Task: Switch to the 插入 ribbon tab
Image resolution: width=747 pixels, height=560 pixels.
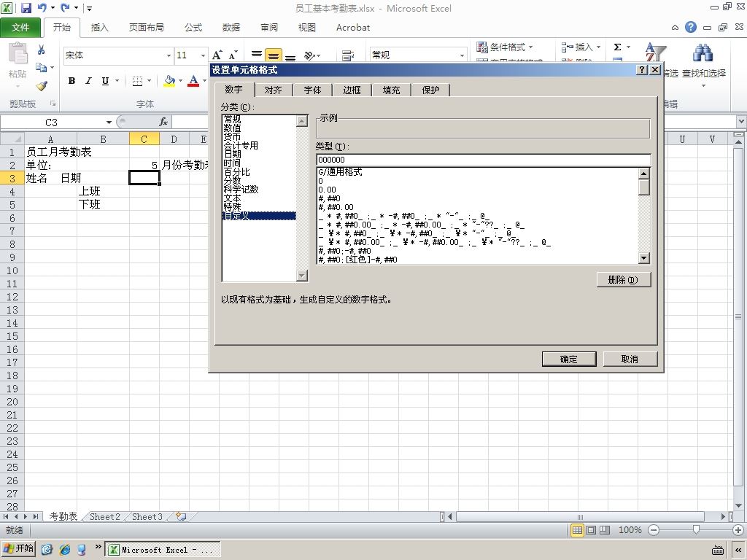Action: pos(99,28)
